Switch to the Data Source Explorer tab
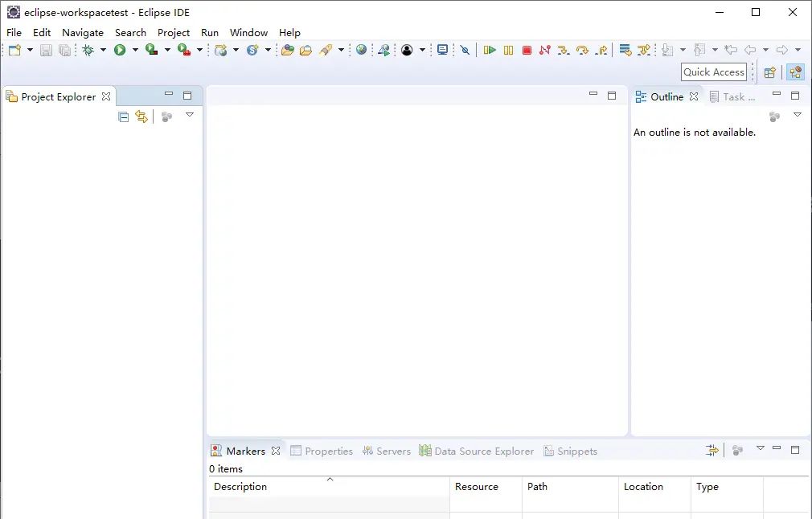Image resolution: width=812 pixels, height=519 pixels. [x=476, y=451]
